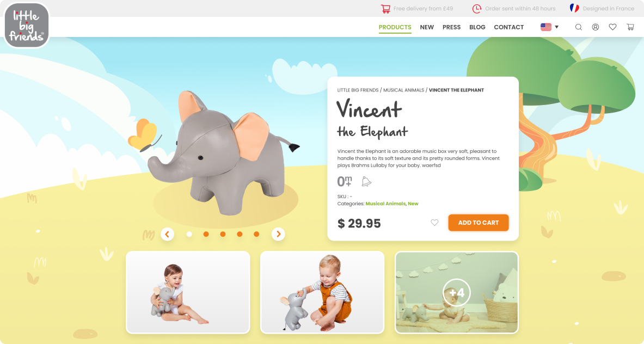Add Vincent to wishlist with heart icon
Viewport: 644px width, 344px height.
(434, 223)
